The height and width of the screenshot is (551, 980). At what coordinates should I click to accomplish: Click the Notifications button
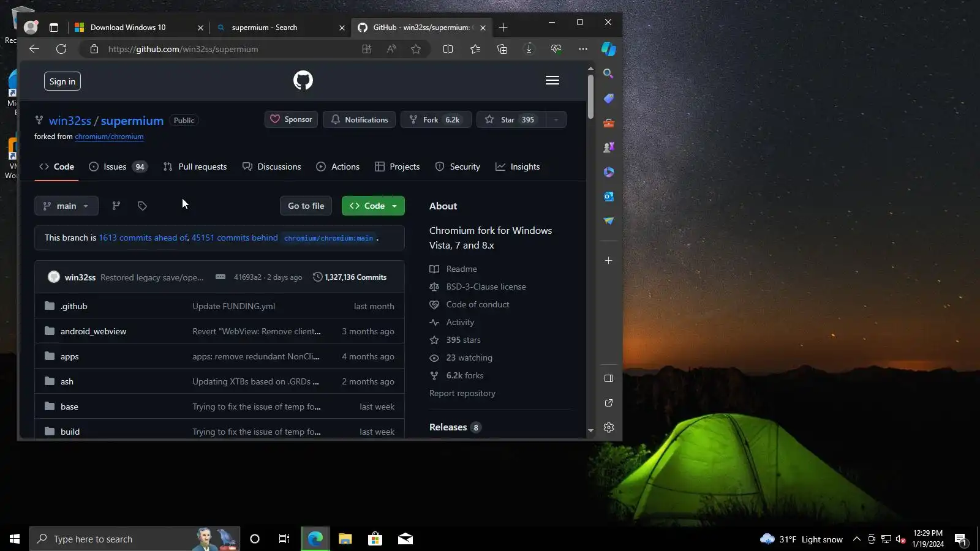(x=360, y=120)
